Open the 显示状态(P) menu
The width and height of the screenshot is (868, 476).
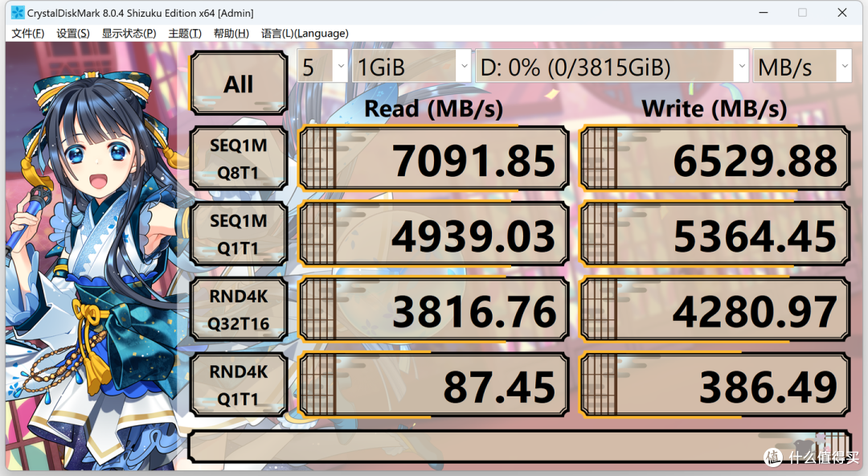point(129,33)
